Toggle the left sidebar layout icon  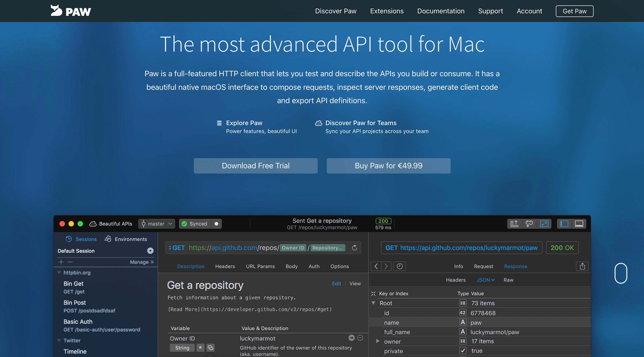[x=564, y=224]
